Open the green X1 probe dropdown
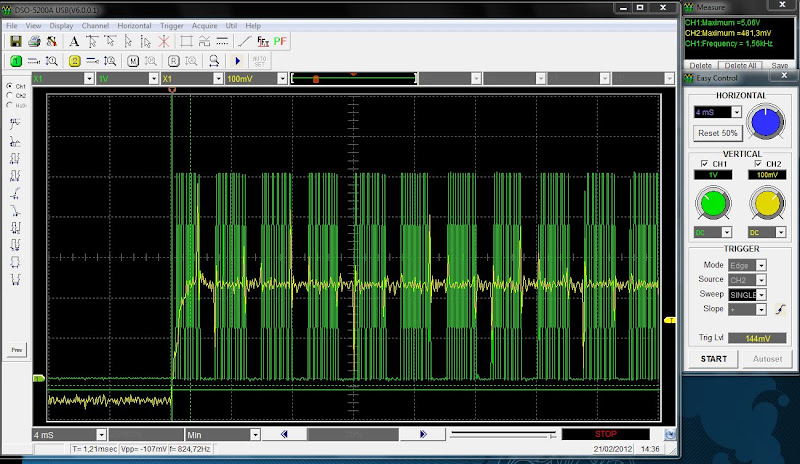The image size is (800, 464). [89, 79]
